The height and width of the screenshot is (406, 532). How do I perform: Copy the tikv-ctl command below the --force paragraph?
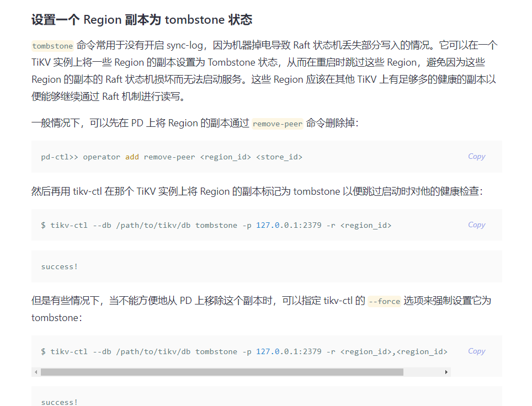476,351
